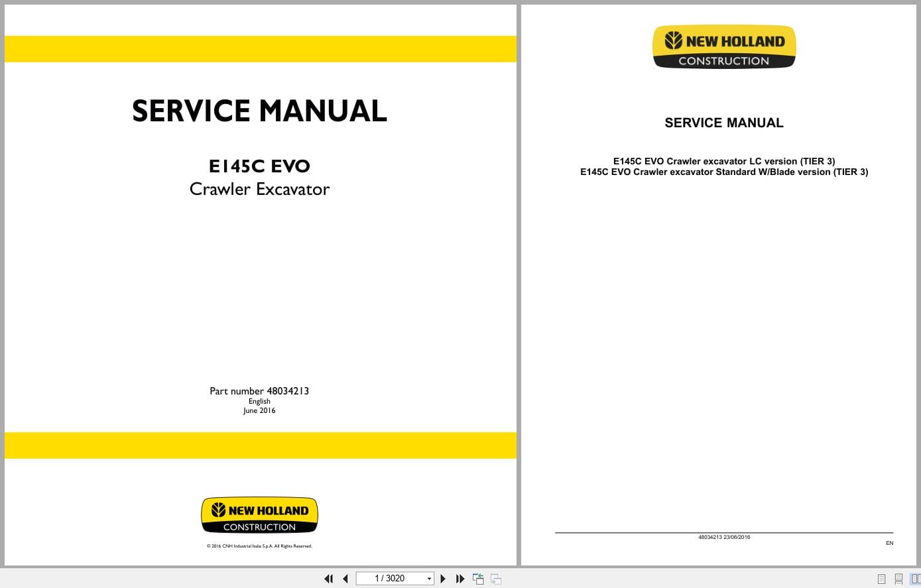Enable continuous scrolling page view
The width and height of the screenshot is (921, 588).
coord(898,578)
